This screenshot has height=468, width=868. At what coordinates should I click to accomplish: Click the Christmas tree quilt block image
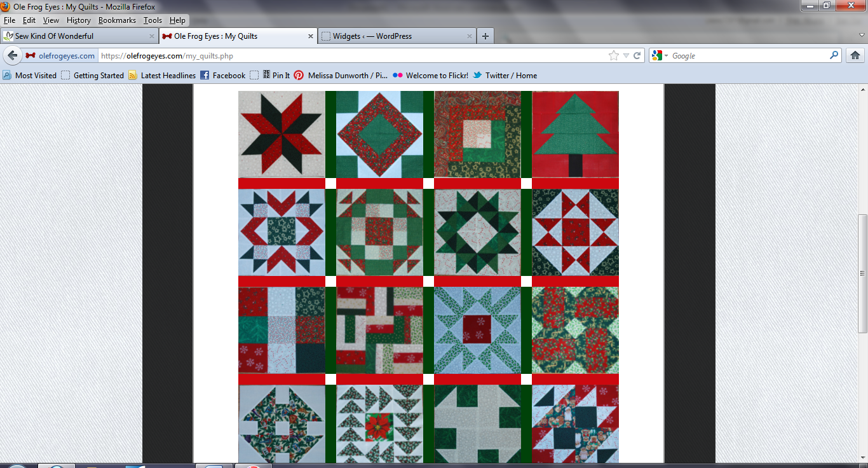point(574,134)
